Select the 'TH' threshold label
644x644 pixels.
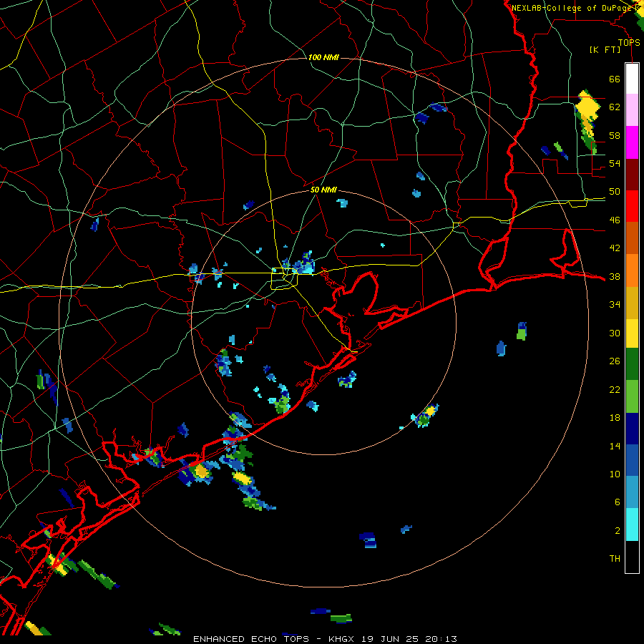tap(615, 559)
